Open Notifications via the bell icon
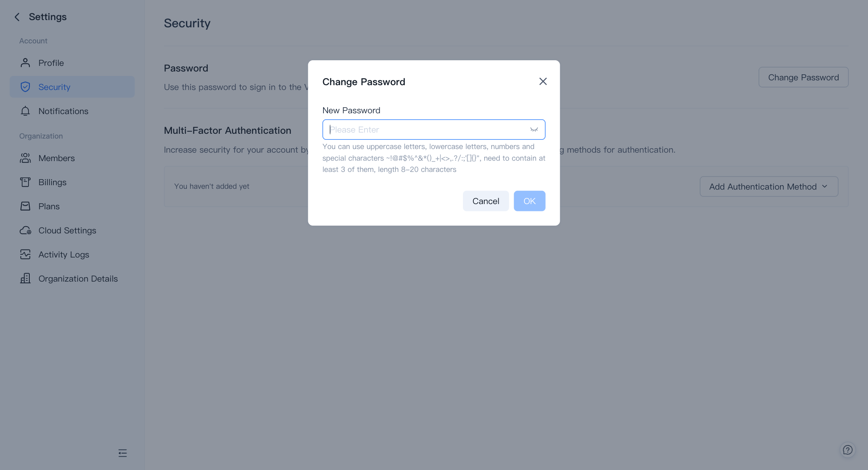This screenshot has height=470, width=868. pos(25,111)
